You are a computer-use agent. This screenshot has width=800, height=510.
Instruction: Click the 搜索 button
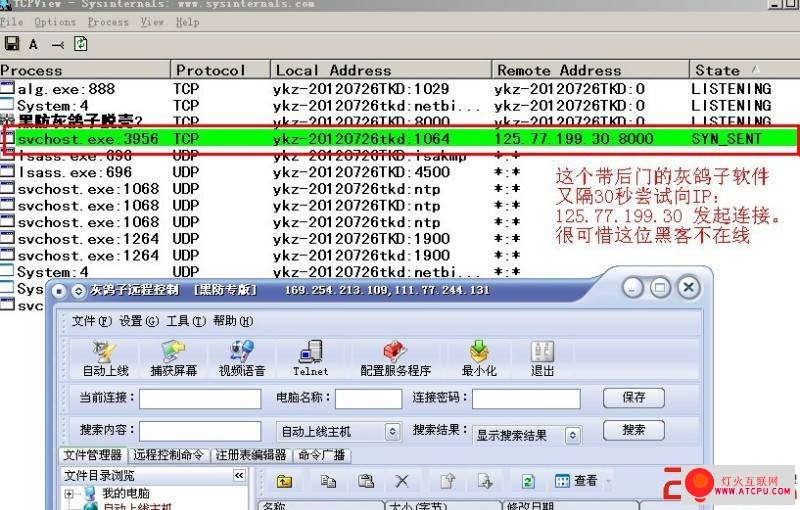coord(634,430)
